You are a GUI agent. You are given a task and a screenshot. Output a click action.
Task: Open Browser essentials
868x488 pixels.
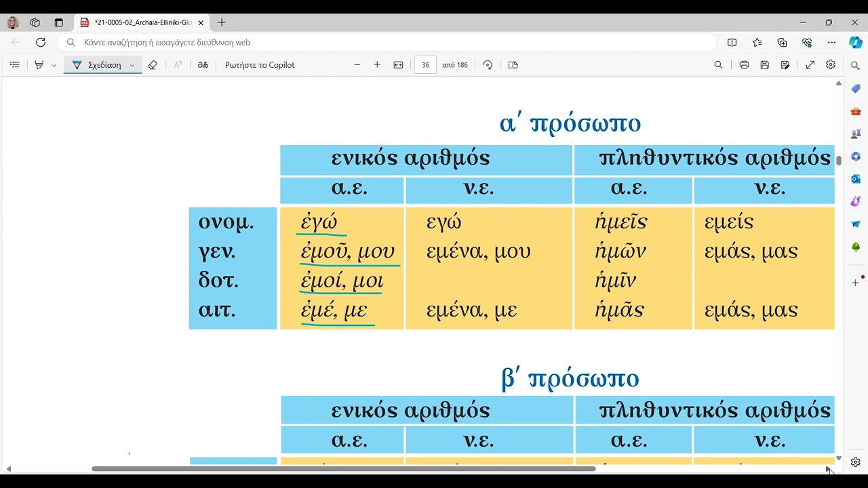(807, 42)
